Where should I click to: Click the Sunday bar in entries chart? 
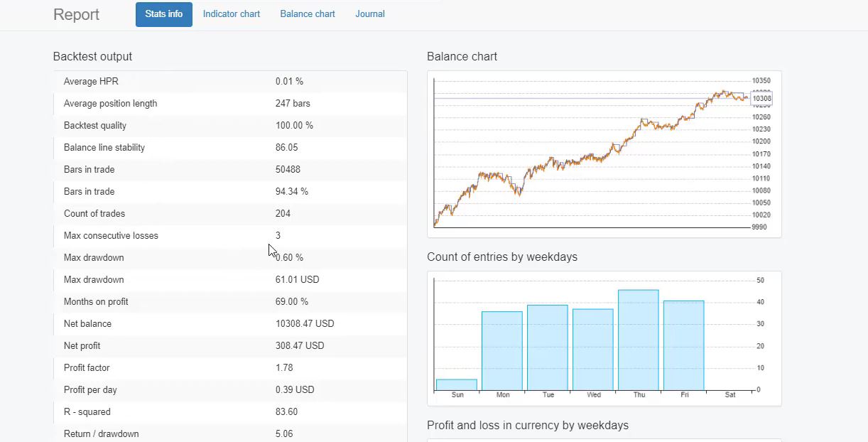coord(457,385)
